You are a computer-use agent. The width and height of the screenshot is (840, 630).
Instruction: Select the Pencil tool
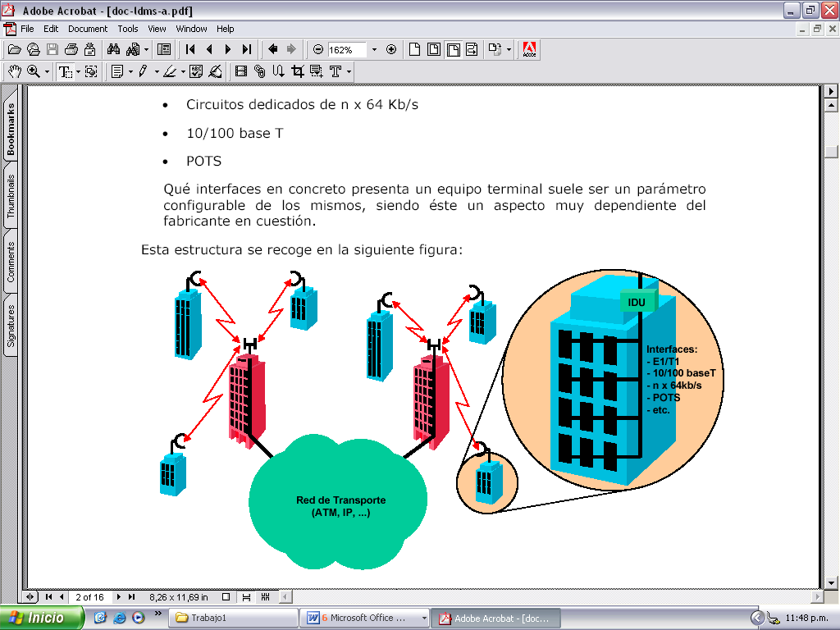pos(143,71)
